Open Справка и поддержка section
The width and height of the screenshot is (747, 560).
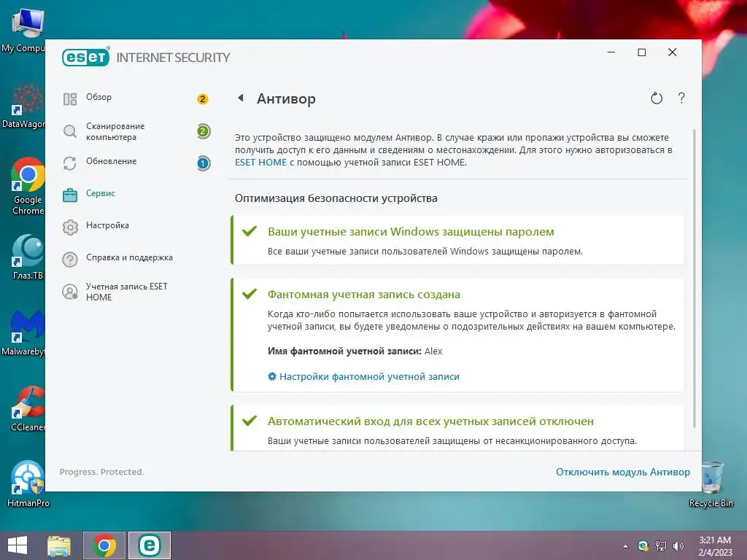pos(129,257)
